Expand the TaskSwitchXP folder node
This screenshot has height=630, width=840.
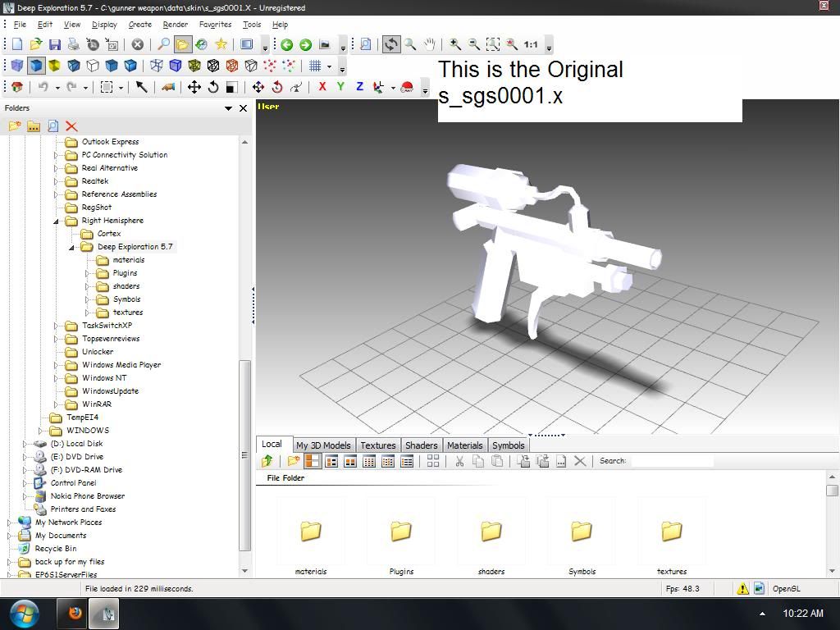point(57,326)
